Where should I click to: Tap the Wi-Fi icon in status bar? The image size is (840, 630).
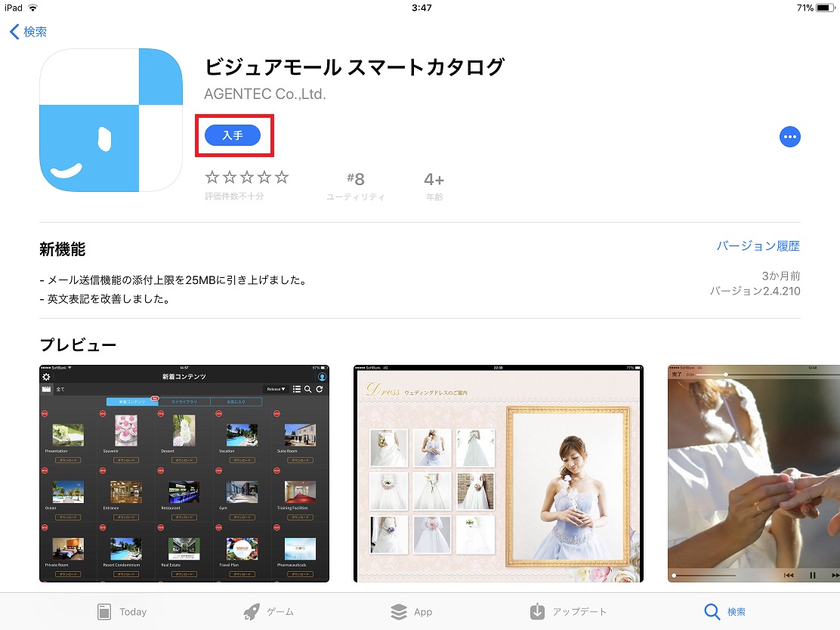(x=33, y=8)
